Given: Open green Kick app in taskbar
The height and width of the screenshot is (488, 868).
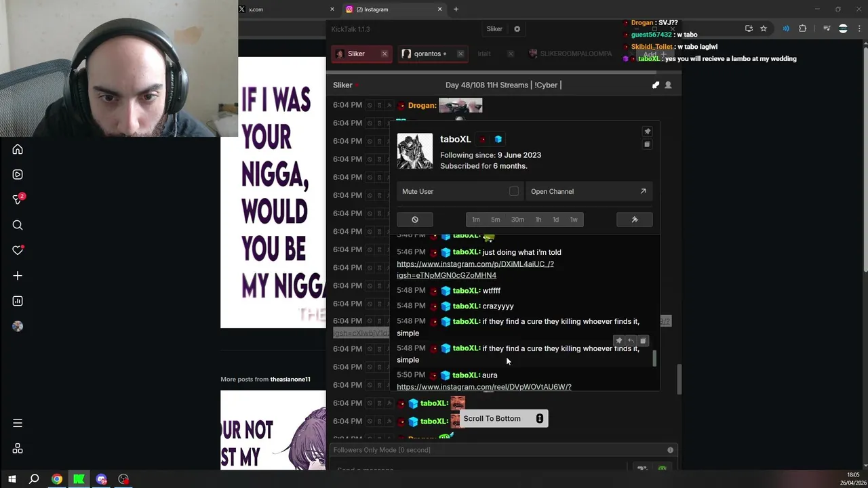Looking at the screenshot, I should click(79, 479).
